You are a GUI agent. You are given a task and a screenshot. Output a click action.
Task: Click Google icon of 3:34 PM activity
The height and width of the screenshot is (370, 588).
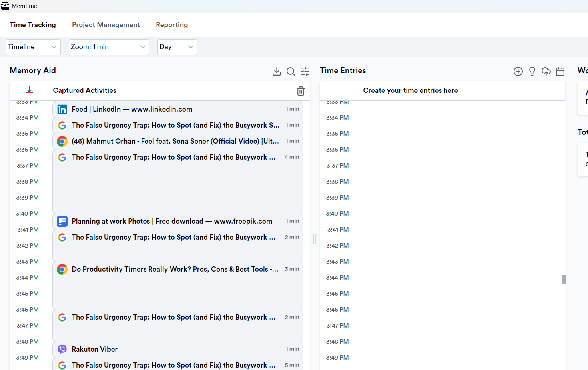tap(62, 125)
